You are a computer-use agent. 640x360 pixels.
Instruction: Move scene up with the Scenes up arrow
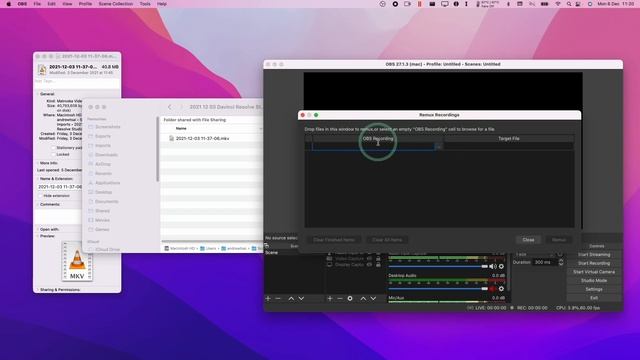(291, 299)
